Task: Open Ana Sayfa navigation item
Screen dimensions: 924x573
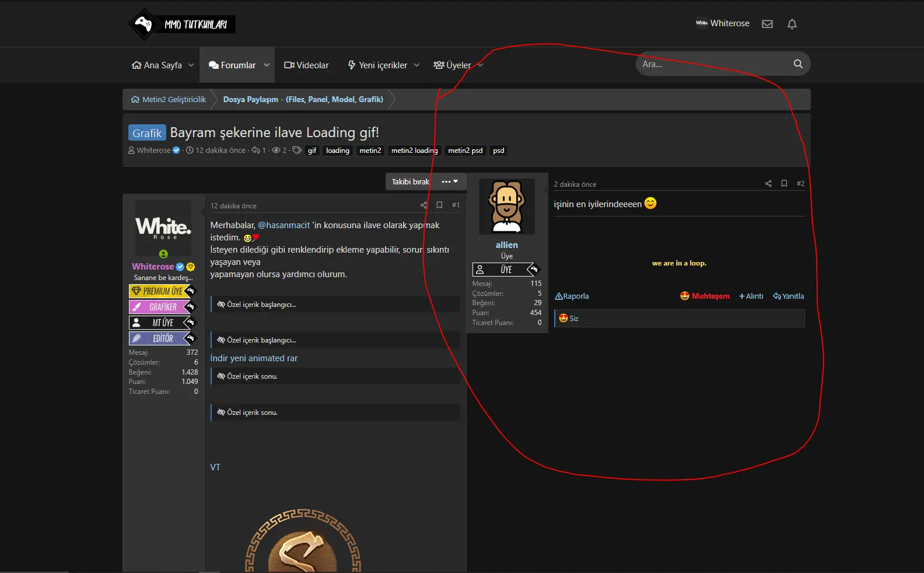Action: 157,65
